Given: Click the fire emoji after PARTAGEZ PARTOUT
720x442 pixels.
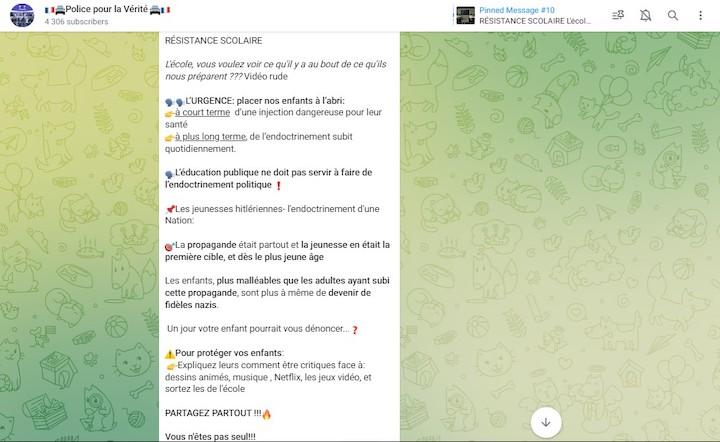Looking at the screenshot, I should tap(267, 414).
